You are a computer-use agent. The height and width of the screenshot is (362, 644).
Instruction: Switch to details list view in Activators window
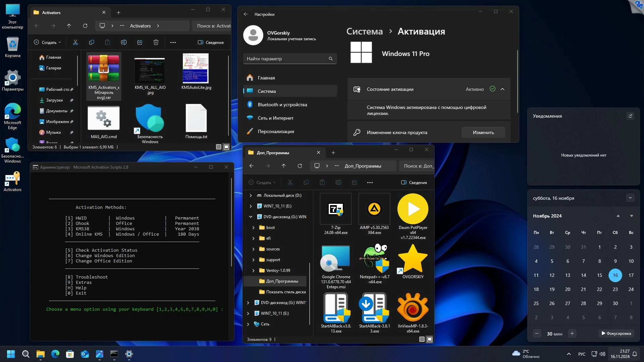tap(219, 147)
